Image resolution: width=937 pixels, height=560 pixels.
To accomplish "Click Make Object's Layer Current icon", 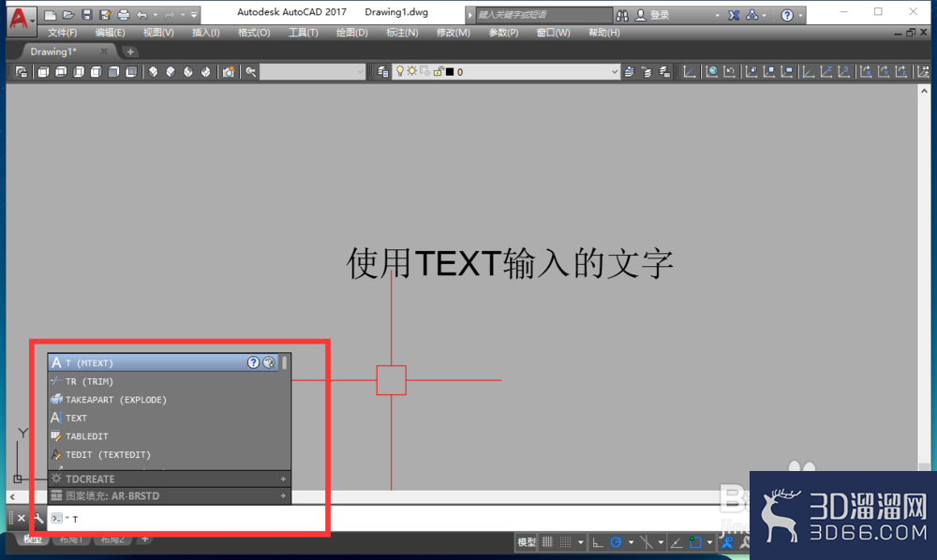I will (630, 72).
